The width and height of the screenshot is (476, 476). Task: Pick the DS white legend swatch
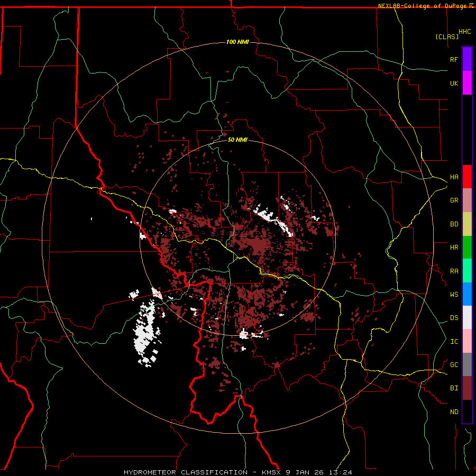pyautogui.click(x=467, y=317)
